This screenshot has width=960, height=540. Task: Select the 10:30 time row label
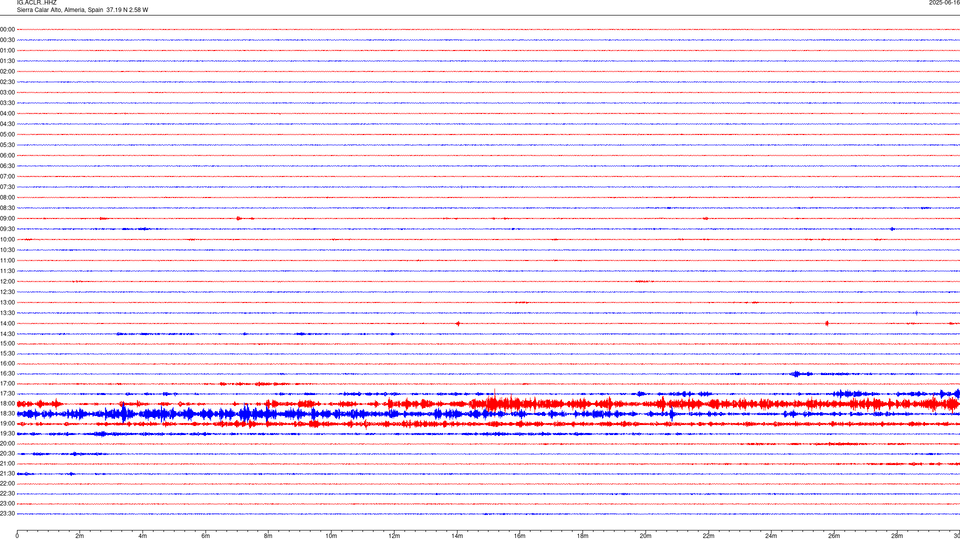tap(7, 250)
